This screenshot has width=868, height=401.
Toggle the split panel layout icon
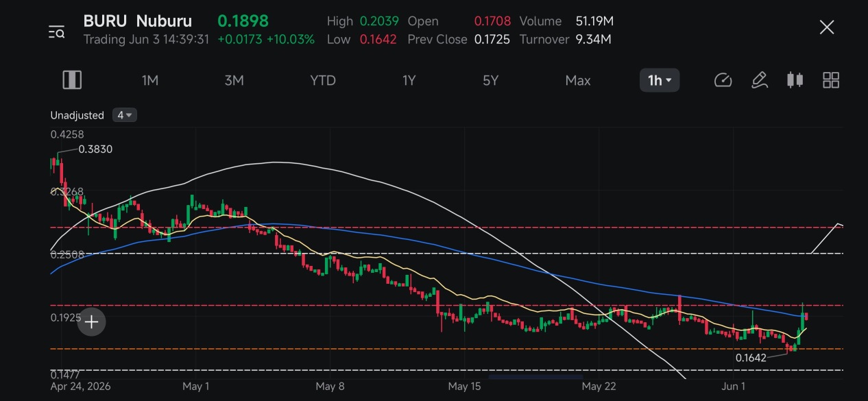72,80
